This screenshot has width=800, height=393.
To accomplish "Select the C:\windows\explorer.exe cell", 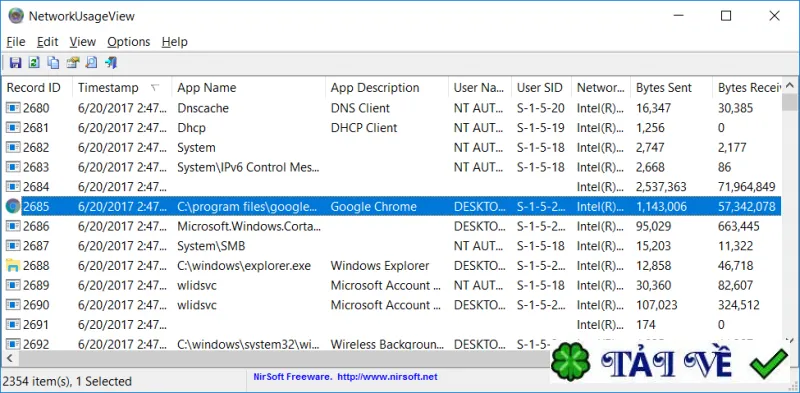I will (244, 266).
